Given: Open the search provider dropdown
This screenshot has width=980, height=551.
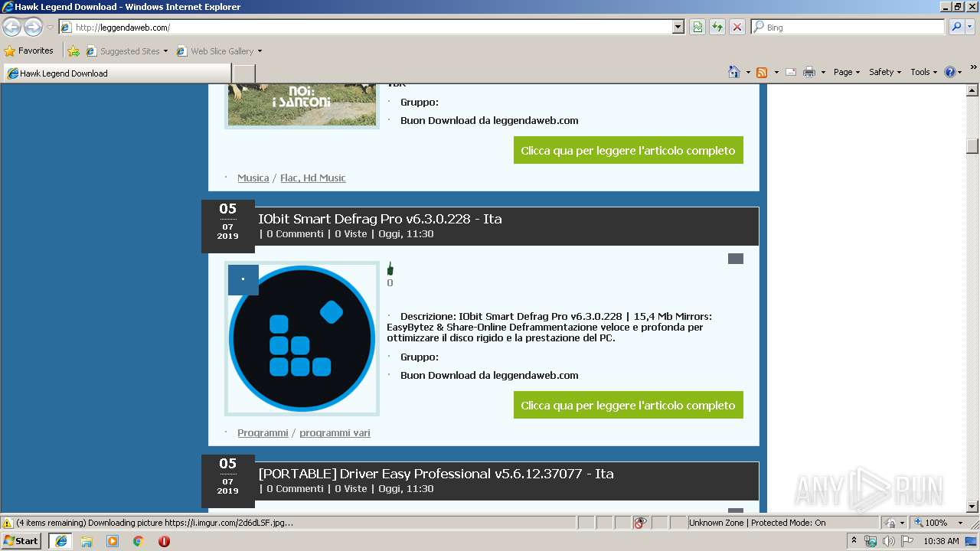Looking at the screenshot, I should pos(970,28).
